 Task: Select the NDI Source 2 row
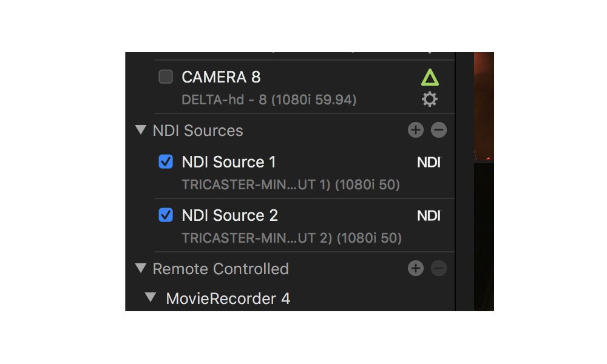pyautogui.click(x=230, y=216)
